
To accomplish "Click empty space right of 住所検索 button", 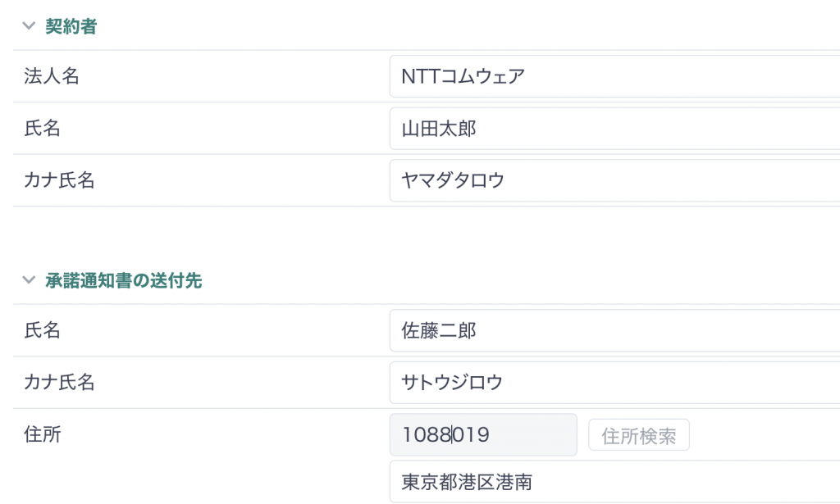I will [x=765, y=435].
